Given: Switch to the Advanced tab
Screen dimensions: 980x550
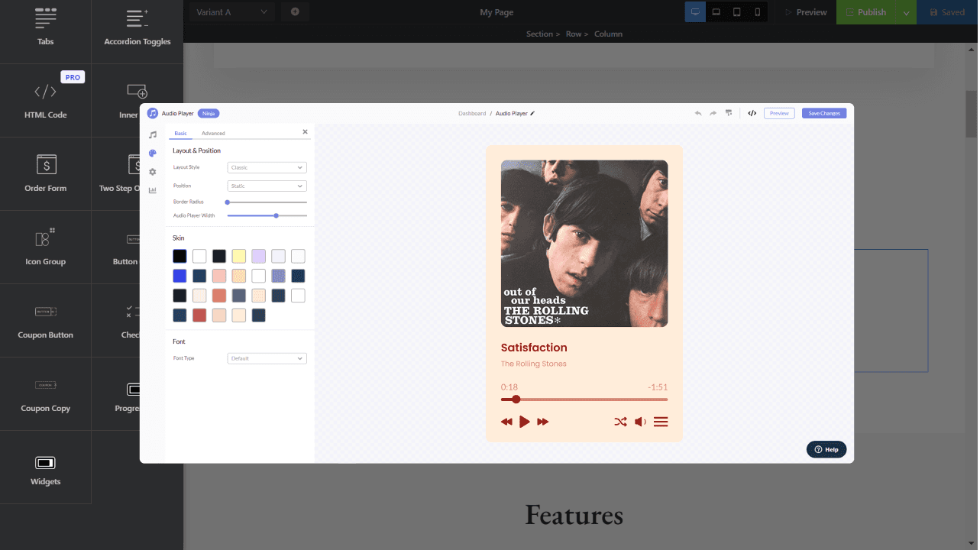Looking at the screenshot, I should [x=213, y=134].
